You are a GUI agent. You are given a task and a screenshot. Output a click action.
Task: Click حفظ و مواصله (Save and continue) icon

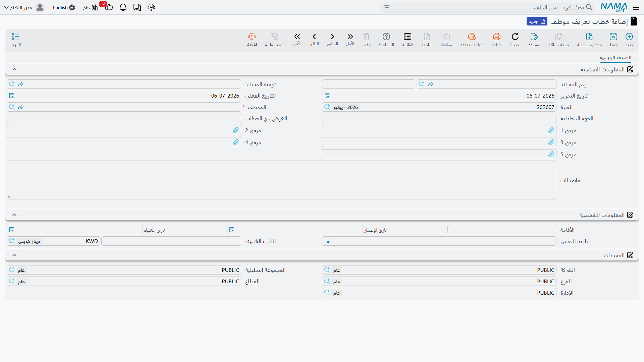pyautogui.click(x=589, y=37)
